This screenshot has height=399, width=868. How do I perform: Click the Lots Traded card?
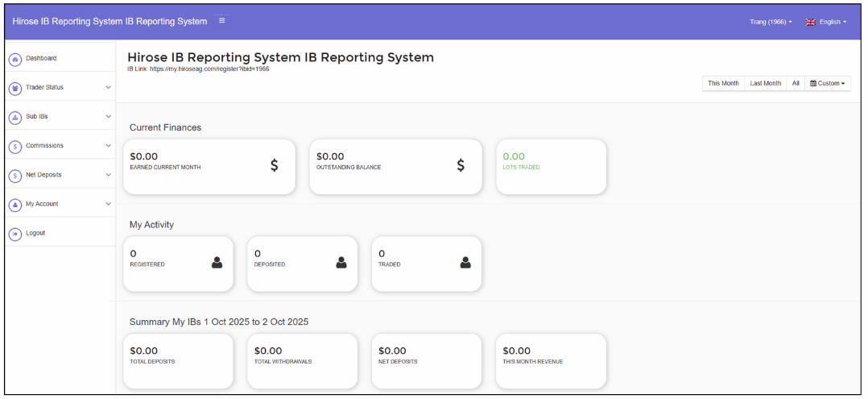[x=551, y=166]
